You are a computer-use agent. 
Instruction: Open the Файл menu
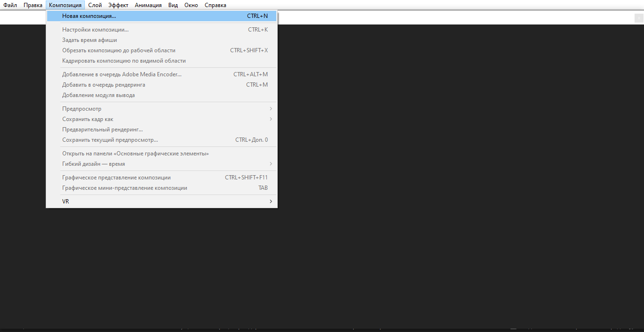[10, 5]
